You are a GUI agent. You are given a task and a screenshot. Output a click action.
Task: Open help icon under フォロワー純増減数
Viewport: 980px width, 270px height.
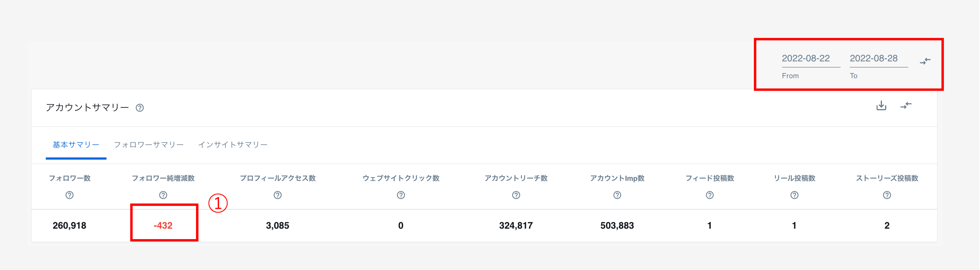coord(163,195)
